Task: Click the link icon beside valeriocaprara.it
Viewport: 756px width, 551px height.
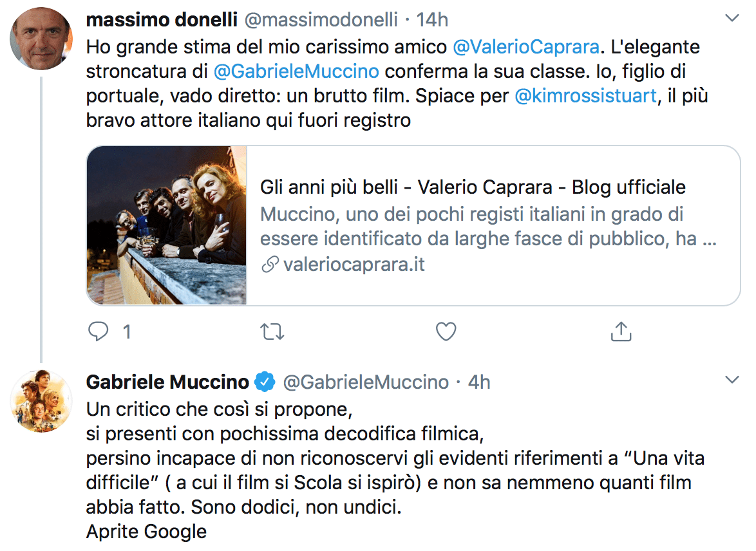Action: point(270,265)
